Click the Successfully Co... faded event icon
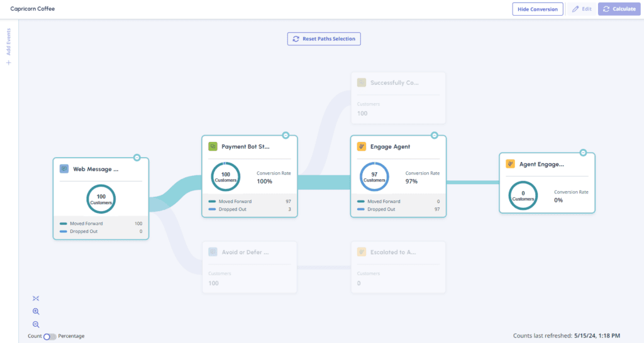The width and height of the screenshot is (644, 343). coord(361,82)
